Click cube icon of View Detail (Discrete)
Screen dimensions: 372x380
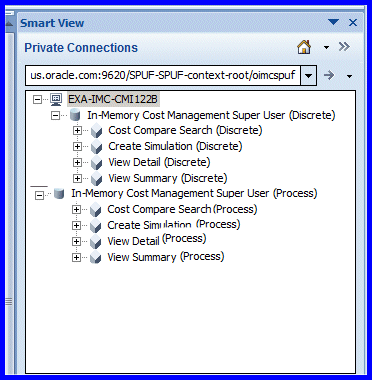pos(97,163)
